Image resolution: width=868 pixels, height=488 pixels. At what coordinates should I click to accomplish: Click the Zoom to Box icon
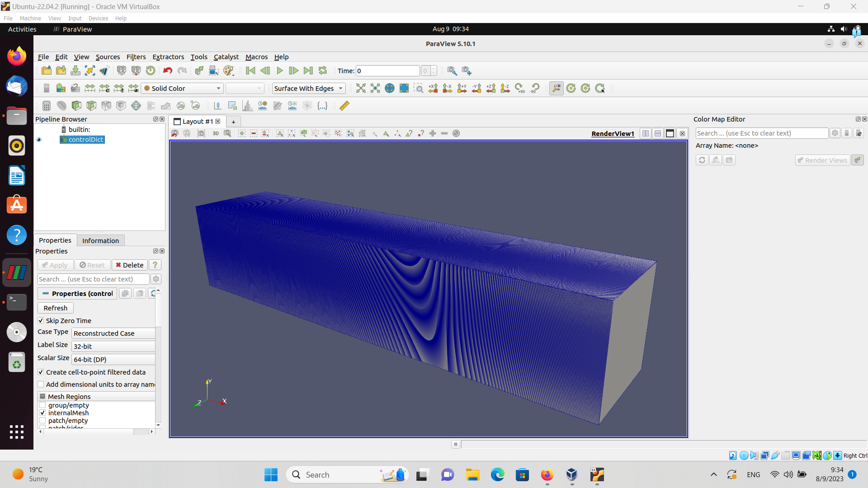click(419, 89)
